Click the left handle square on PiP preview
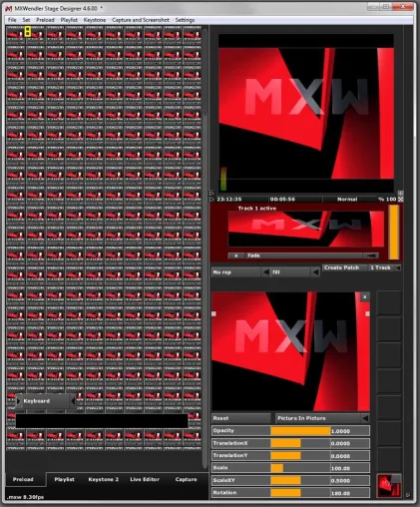This screenshot has width=420, height=507. tap(213, 313)
